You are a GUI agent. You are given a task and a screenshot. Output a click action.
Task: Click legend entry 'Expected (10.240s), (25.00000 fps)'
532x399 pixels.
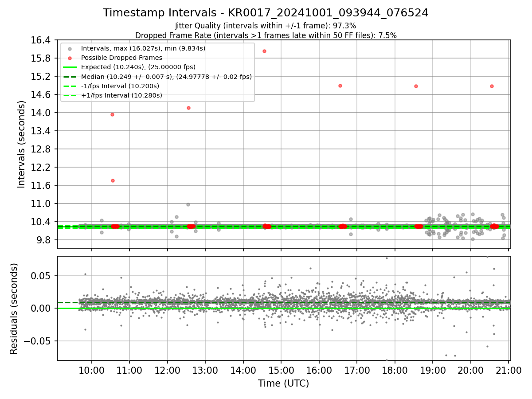pyautogui.click(x=138, y=67)
